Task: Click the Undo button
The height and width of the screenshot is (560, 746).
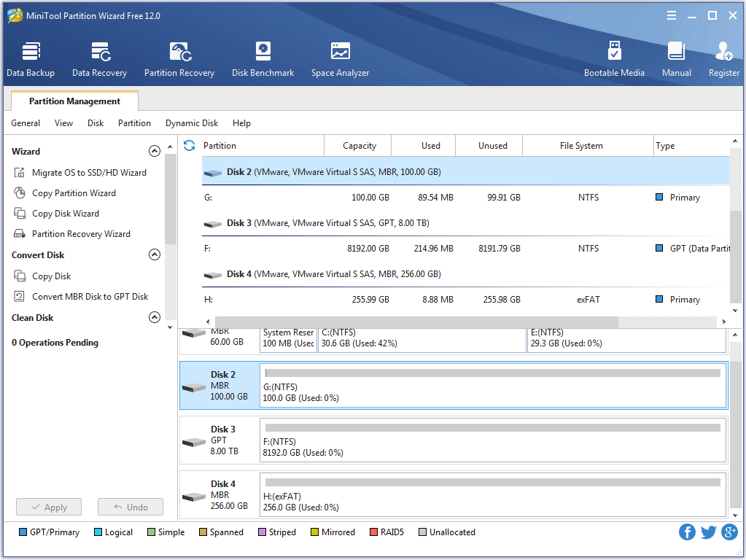Action: 131,507
